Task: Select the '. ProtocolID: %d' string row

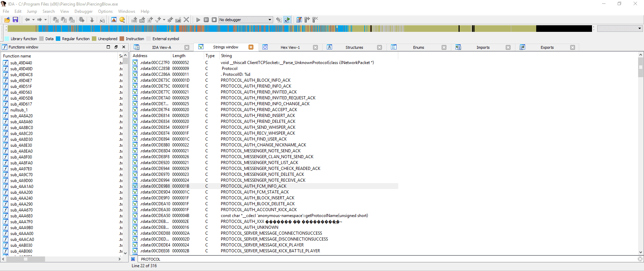Action: [x=265, y=74]
